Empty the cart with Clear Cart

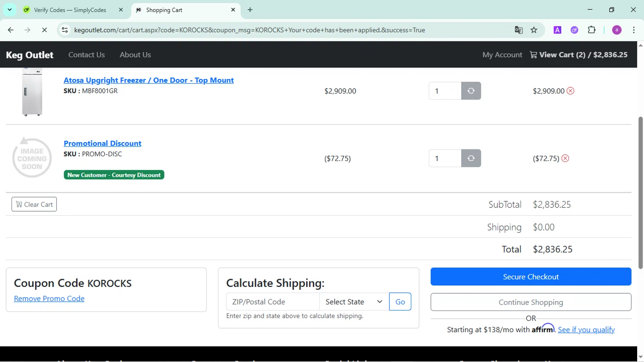coord(34,204)
